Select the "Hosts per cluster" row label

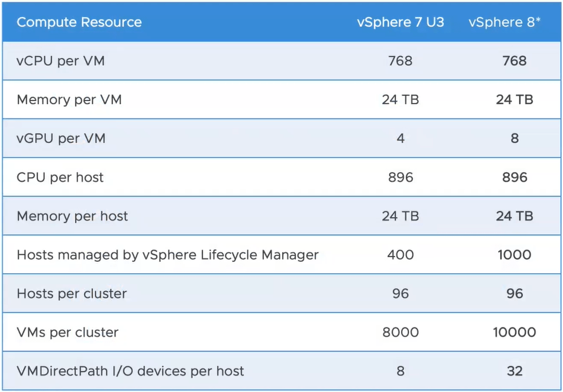(x=72, y=294)
